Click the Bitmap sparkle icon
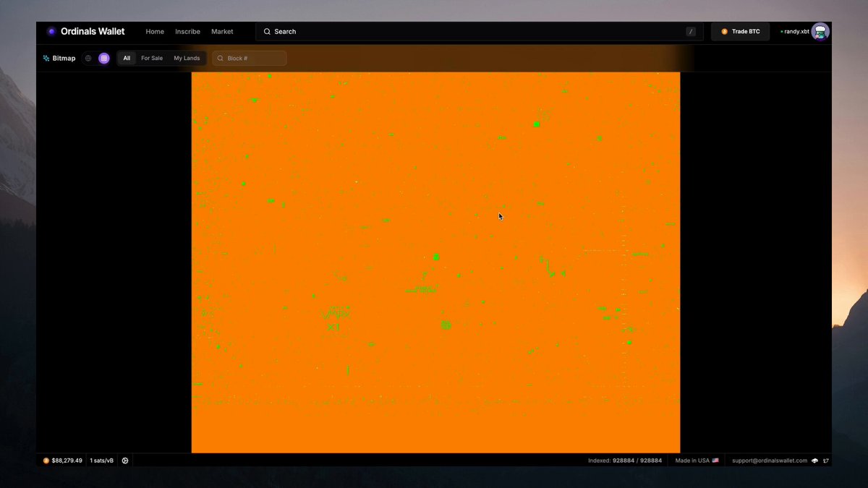Image resolution: width=868 pixels, height=488 pixels. (x=46, y=58)
